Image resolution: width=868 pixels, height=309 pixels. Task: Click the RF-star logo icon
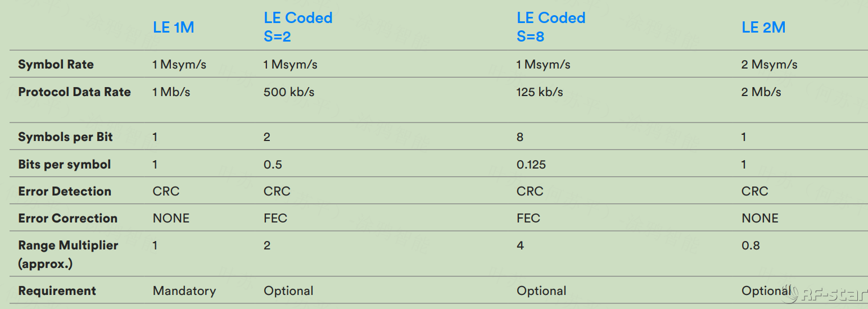790,293
